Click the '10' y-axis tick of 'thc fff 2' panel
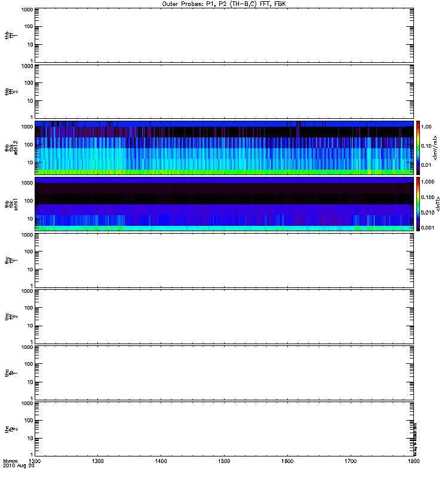Viewport: 448px width, 478px height. pyautogui.click(x=30, y=326)
